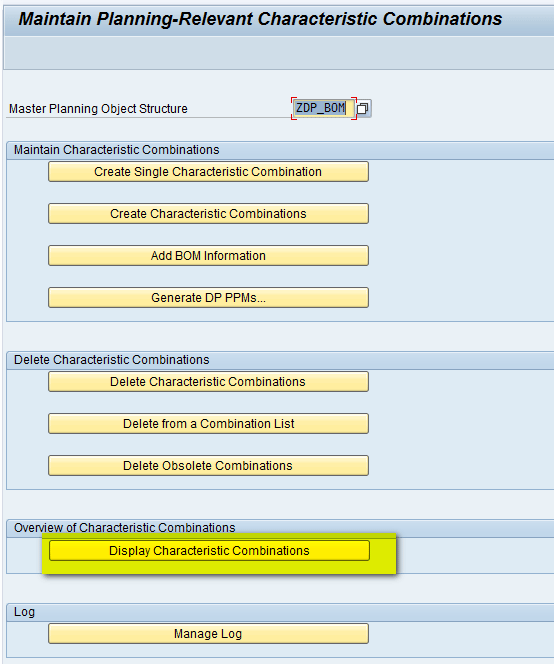The image size is (554, 664).
Task: Click Create Single Characteristic Combination button
Action: (208, 172)
